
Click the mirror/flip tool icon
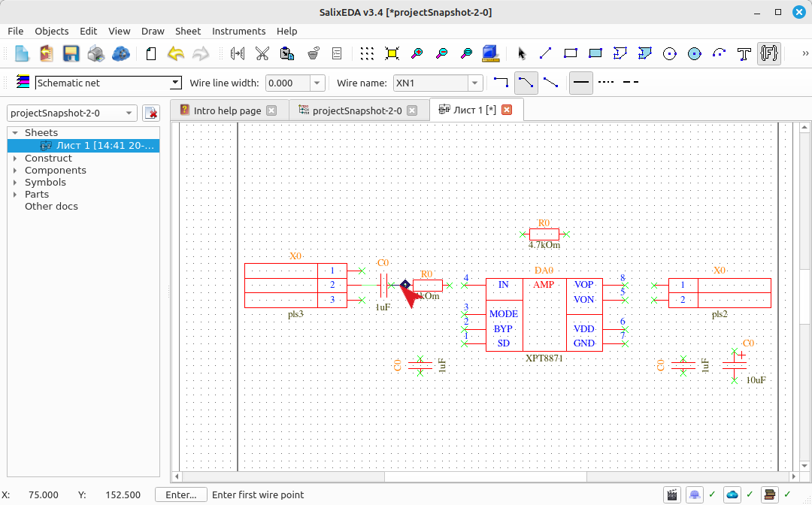coord(237,54)
